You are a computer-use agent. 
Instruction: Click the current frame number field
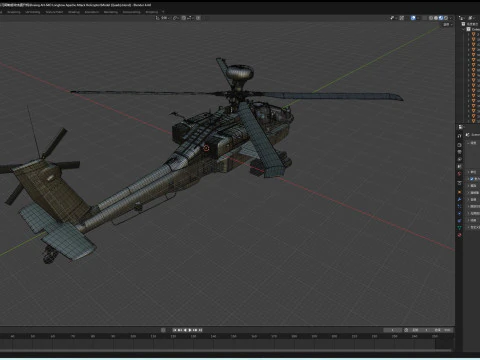(x=393, y=330)
